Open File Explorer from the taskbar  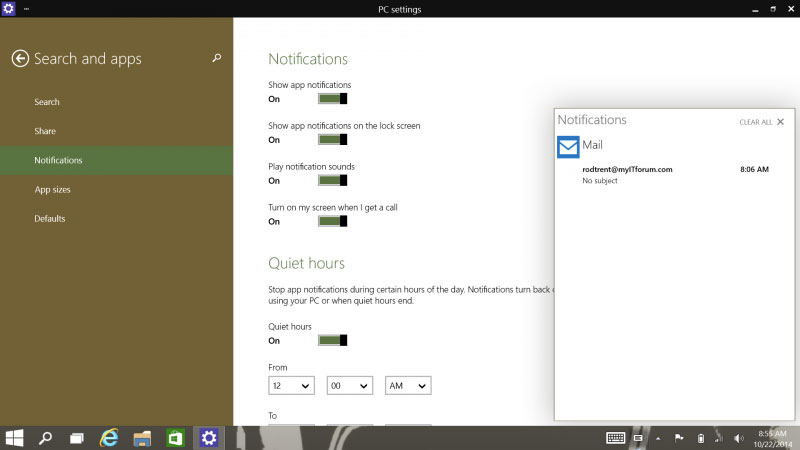click(x=142, y=437)
